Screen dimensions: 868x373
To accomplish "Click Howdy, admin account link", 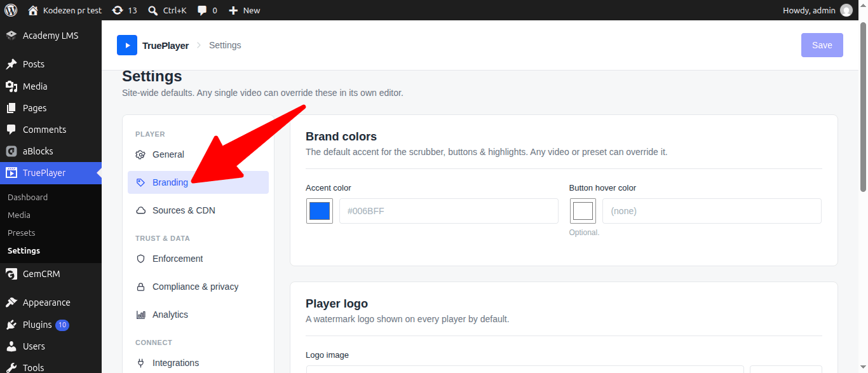I will pyautogui.click(x=818, y=10).
